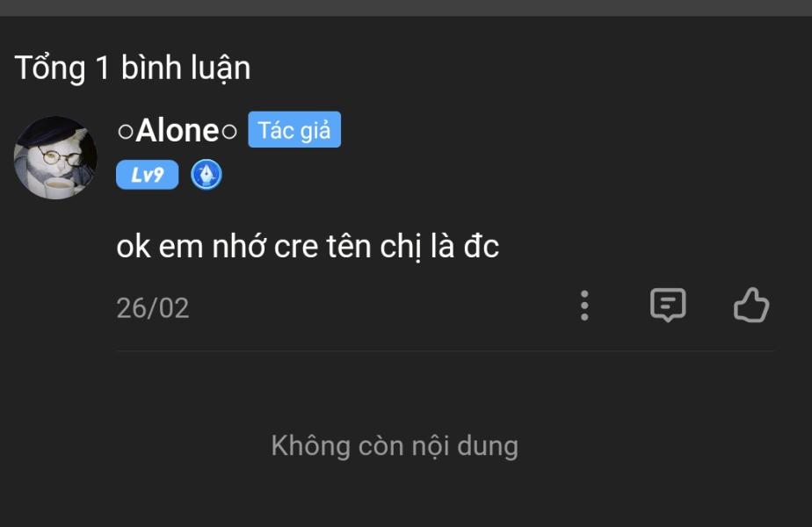
Task: Click the divider line below the comment
Action: tap(446, 351)
